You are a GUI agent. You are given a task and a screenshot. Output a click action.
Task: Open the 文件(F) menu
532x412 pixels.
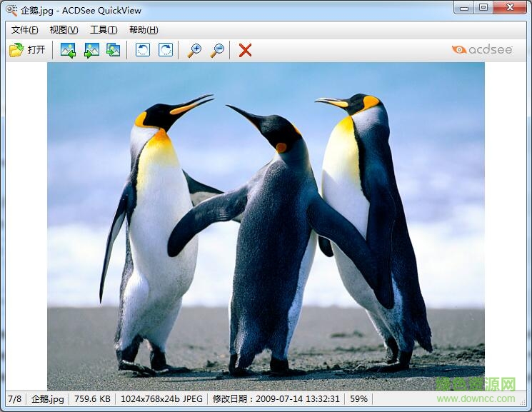coord(25,30)
